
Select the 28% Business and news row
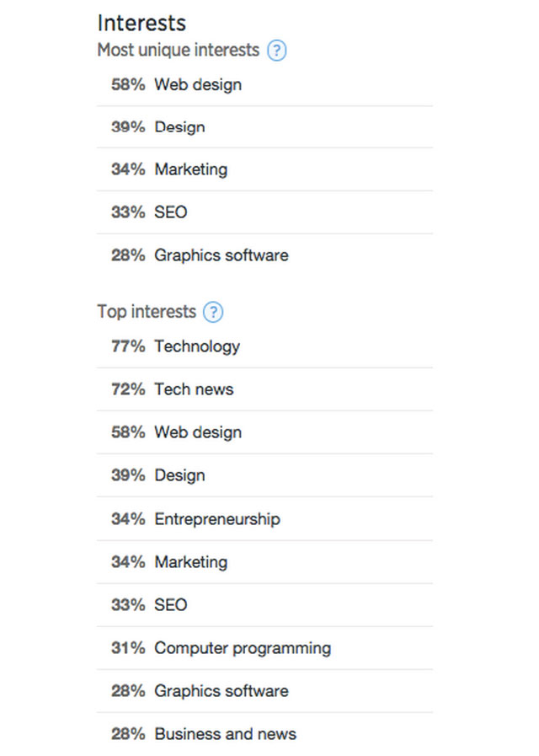[x=225, y=734]
